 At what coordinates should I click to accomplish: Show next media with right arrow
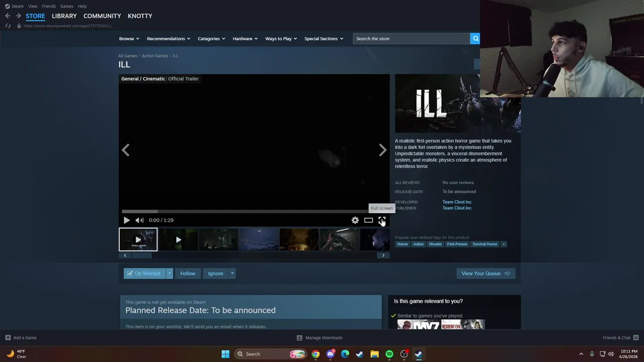pyautogui.click(x=383, y=150)
